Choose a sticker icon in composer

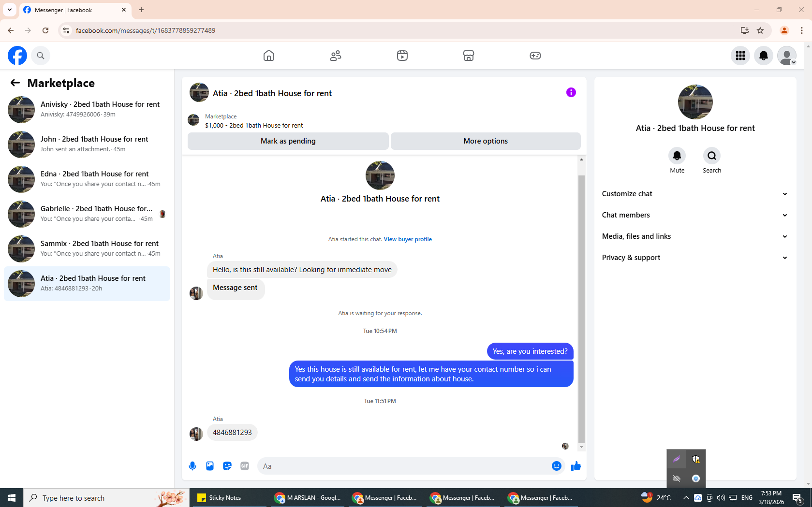[x=227, y=466]
